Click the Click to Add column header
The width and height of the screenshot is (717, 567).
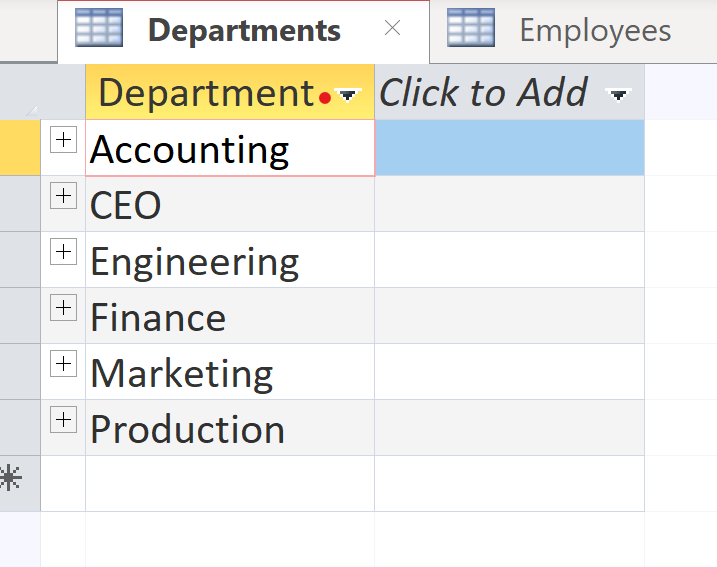click(x=509, y=92)
